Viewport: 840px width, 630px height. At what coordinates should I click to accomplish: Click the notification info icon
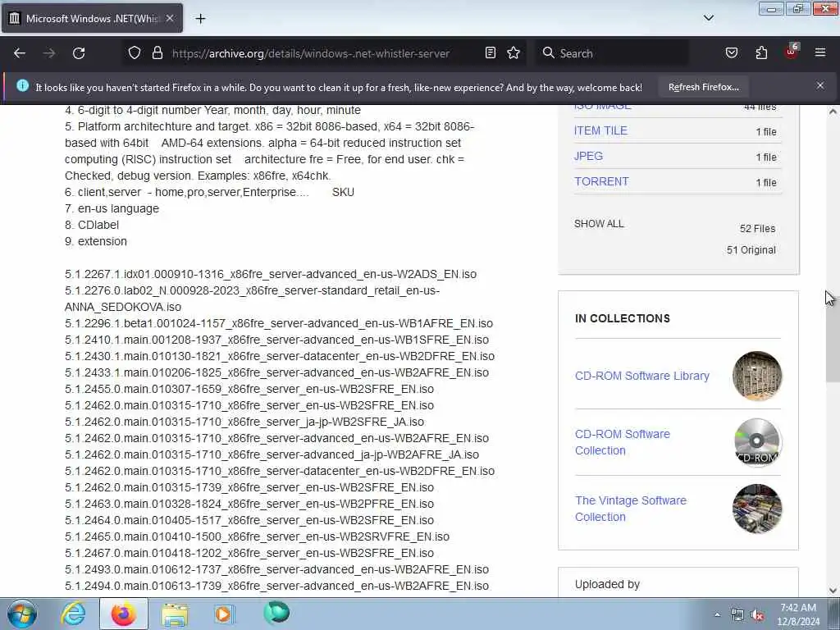point(22,85)
